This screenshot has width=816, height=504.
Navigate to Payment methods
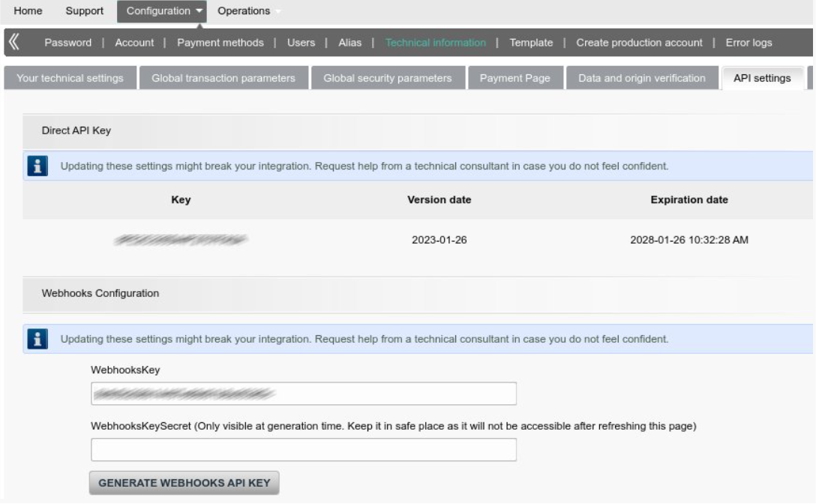click(220, 43)
